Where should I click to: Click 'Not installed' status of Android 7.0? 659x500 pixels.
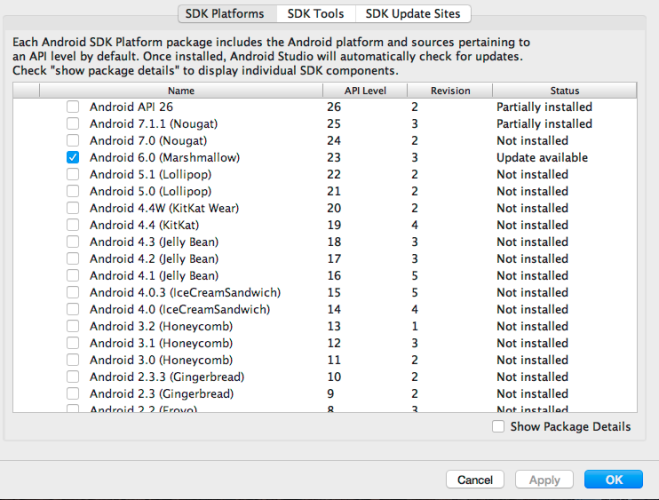pos(532,140)
